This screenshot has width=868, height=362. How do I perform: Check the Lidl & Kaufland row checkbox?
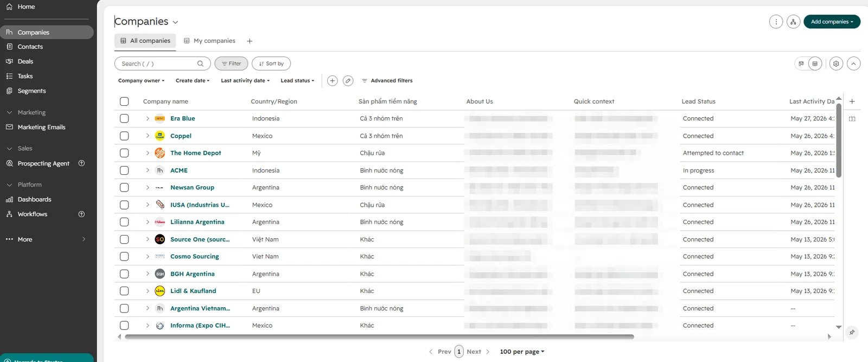click(124, 291)
